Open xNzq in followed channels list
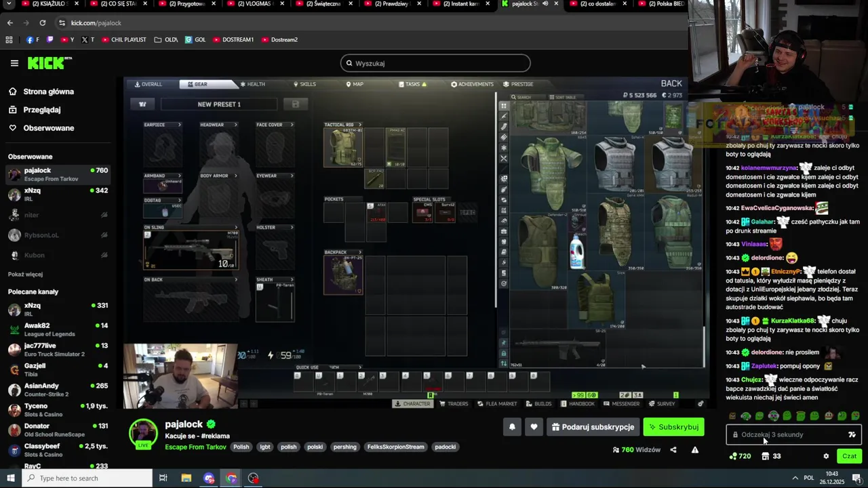The image size is (868, 488). tap(58, 195)
